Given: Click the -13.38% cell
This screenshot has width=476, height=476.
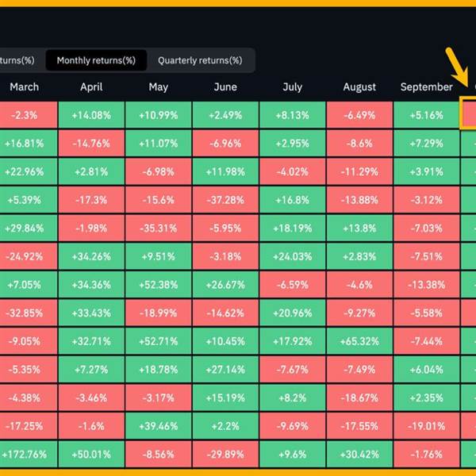Looking at the screenshot, I should (x=427, y=284).
